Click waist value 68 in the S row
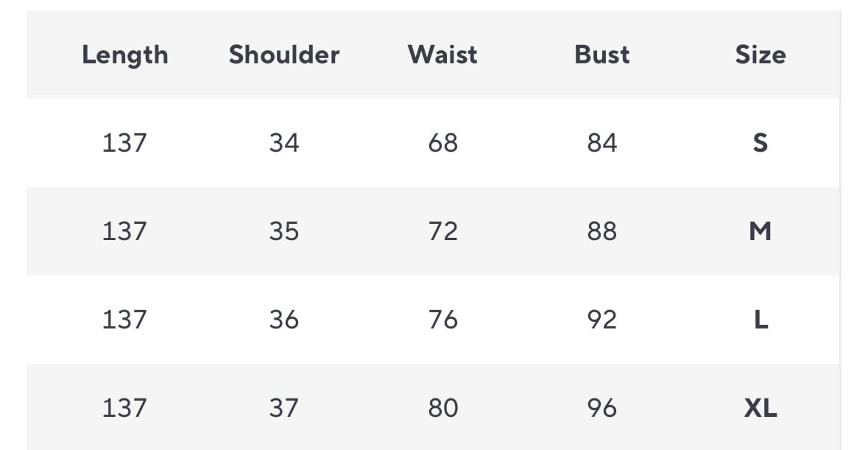The height and width of the screenshot is (450, 868). tap(442, 143)
